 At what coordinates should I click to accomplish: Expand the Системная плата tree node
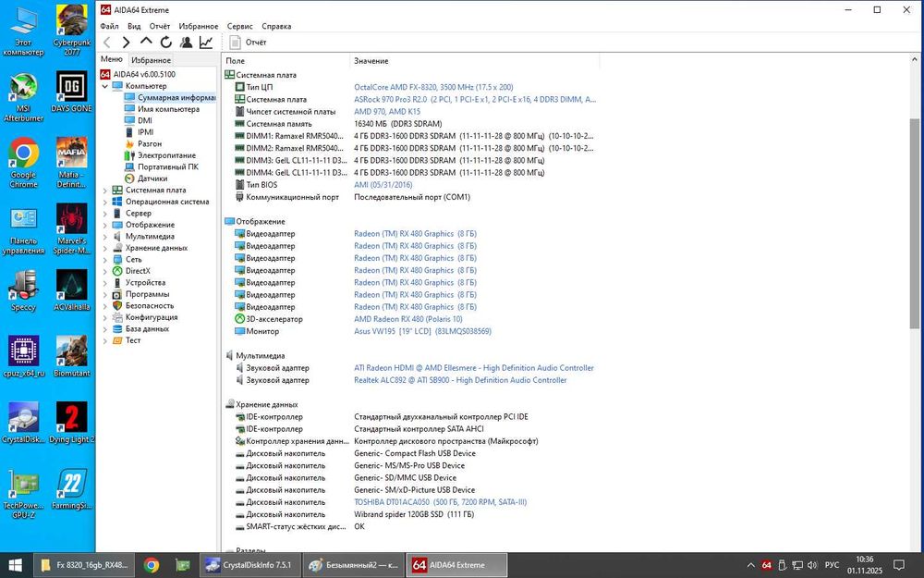(105, 191)
